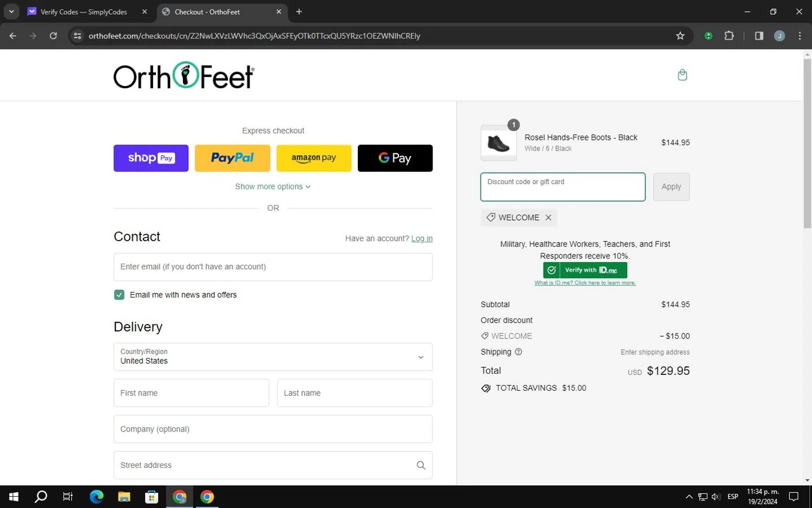Image resolution: width=812 pixels, height=508 pixels.
Task: Click the Rosel Hands-Free Boots - Black title
Action: click(x=581, y=138)
